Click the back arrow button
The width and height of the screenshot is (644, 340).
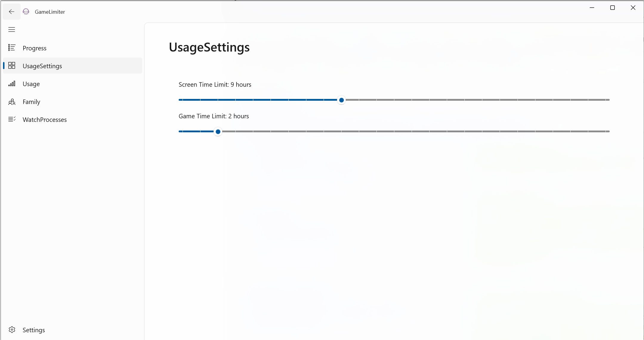[x=12, y=12]
